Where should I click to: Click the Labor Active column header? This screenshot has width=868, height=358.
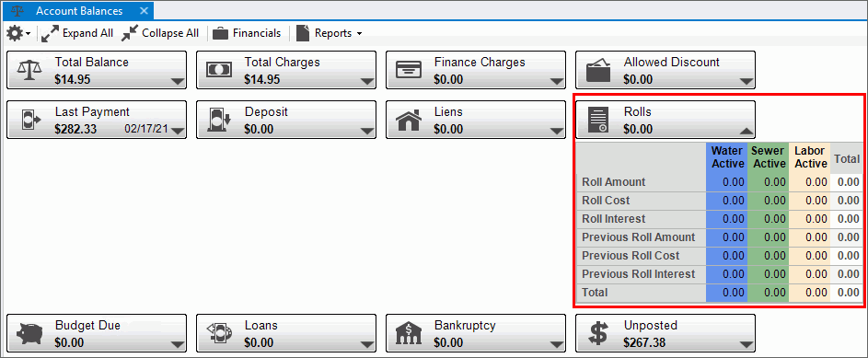tap(809, 157)
